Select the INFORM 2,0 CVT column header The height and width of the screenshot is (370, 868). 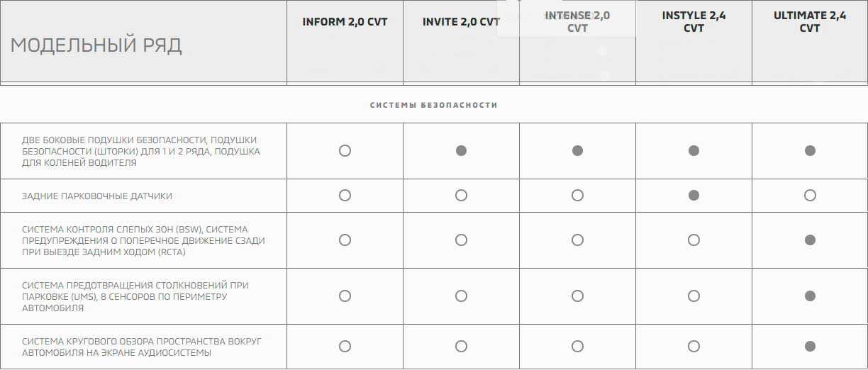tap(345, 22)
